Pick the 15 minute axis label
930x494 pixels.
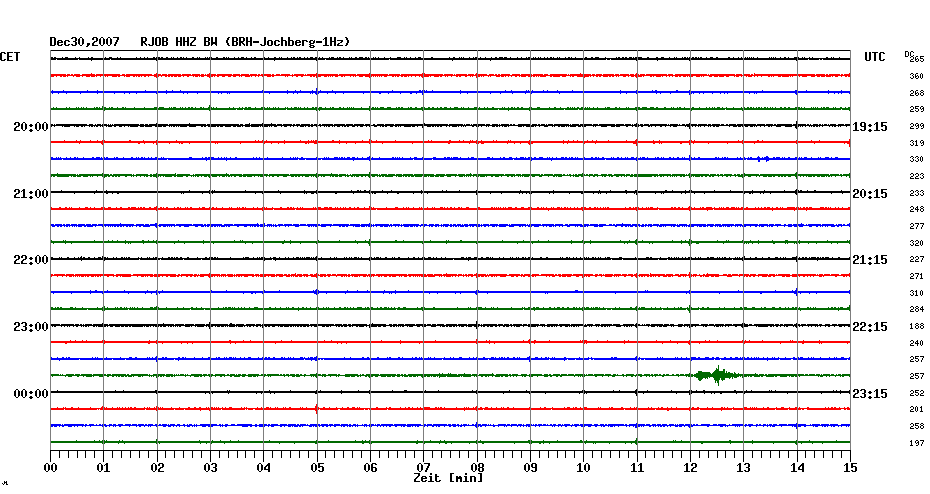851,468
